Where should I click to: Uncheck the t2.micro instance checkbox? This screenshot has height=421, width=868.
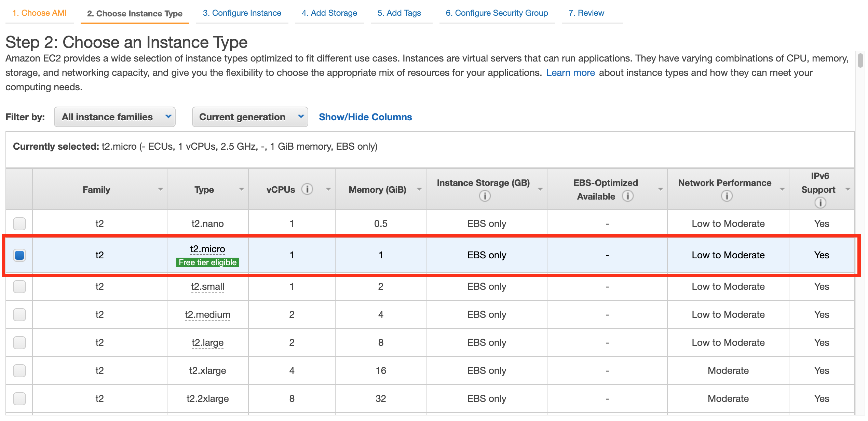pos(19,255)
